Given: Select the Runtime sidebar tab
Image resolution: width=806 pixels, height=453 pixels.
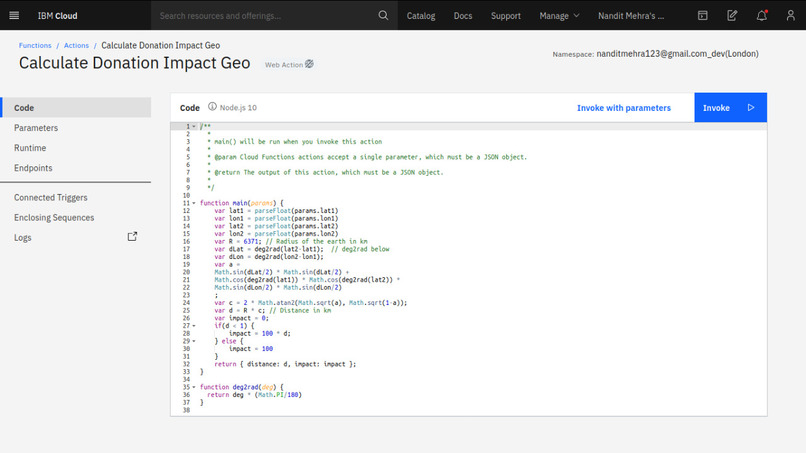Looking at the screenshot, I should coord(76,148).
